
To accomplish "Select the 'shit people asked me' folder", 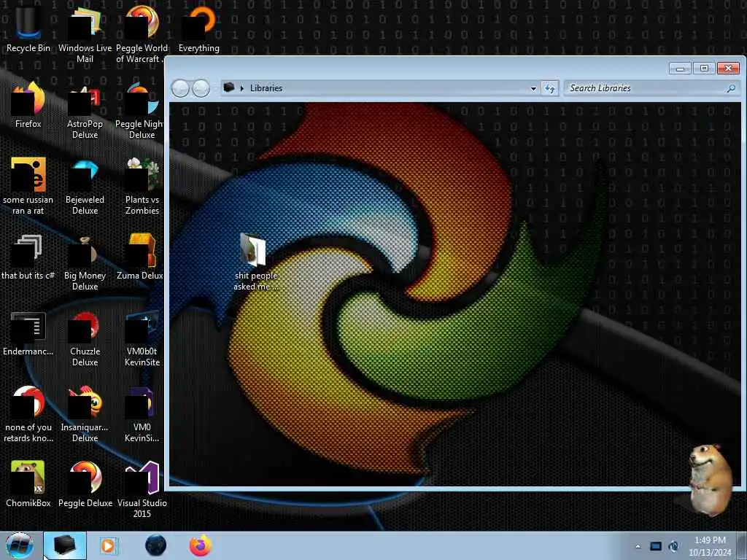I will (255, 262).
